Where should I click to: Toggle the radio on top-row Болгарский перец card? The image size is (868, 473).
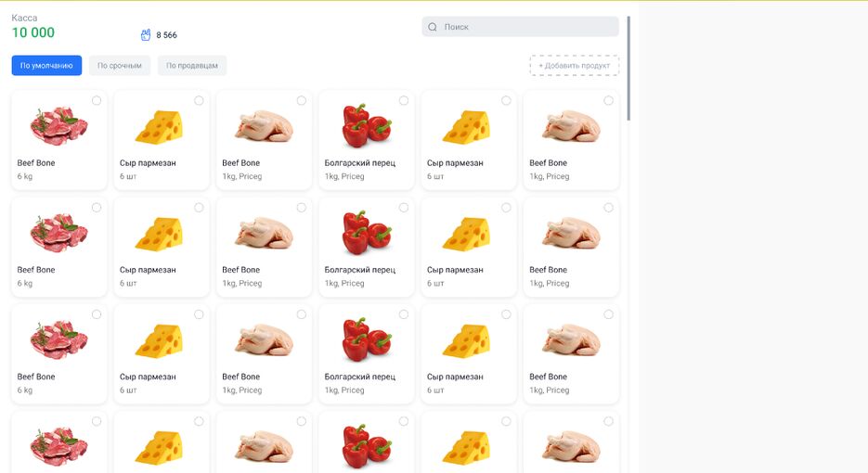pos(404,100)
